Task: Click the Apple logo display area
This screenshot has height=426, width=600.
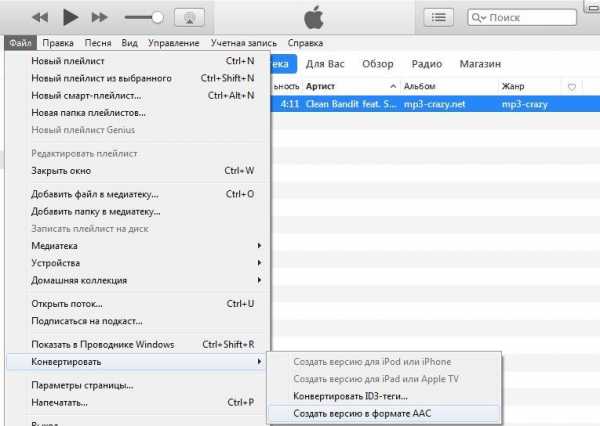Action: (x=317, y=17)
